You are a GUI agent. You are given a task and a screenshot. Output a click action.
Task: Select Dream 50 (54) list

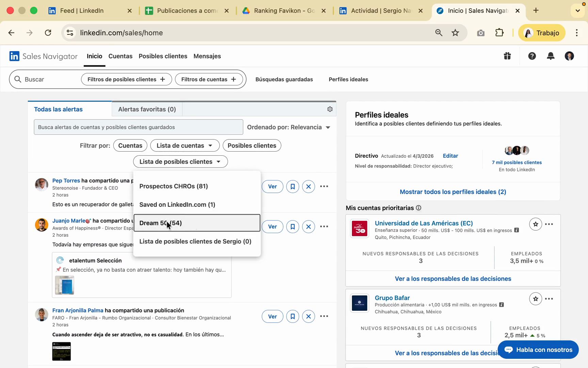click(x=197, y=223)
